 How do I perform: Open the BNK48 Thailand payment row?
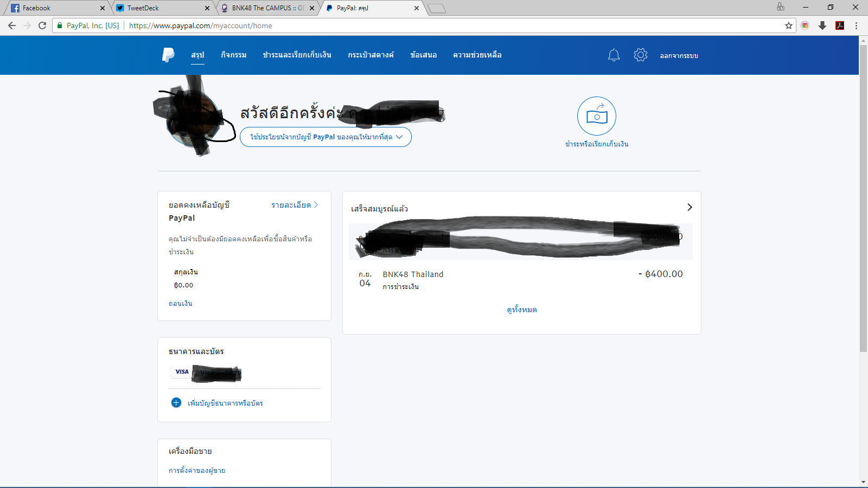pos(521,279)
